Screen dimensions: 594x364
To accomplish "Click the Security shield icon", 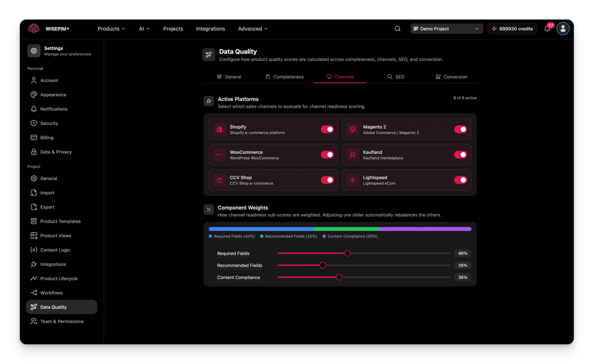I will tap(34, 123).
